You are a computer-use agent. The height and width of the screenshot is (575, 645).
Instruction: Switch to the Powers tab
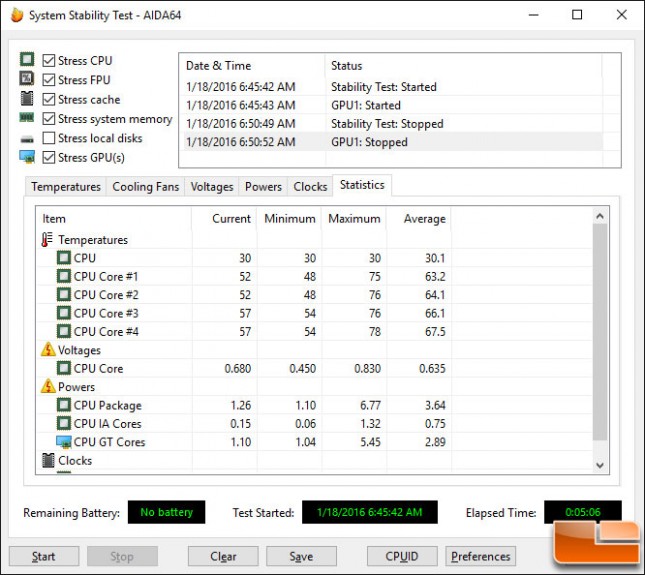263,187
